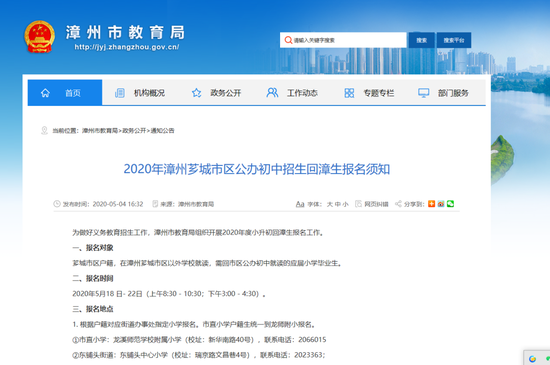550x365 pixels.
Task: Click the monitor icon beside 部门服务
Action: [x=423, y=93]
